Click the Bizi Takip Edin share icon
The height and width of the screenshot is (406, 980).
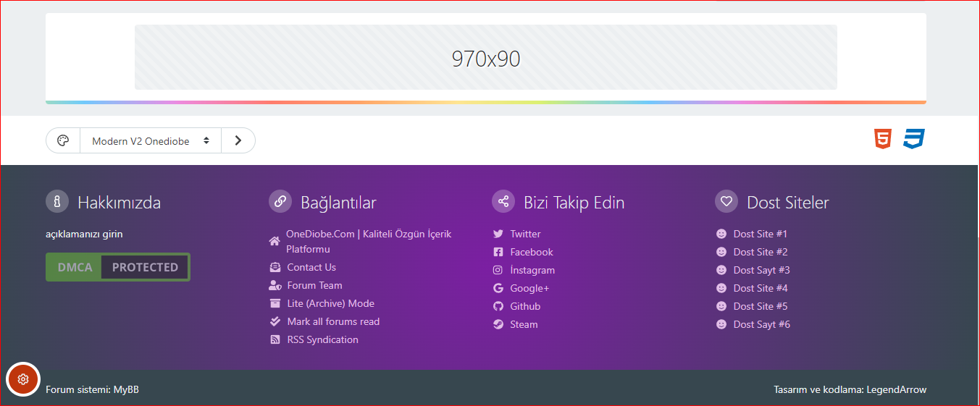coord(503,202)
